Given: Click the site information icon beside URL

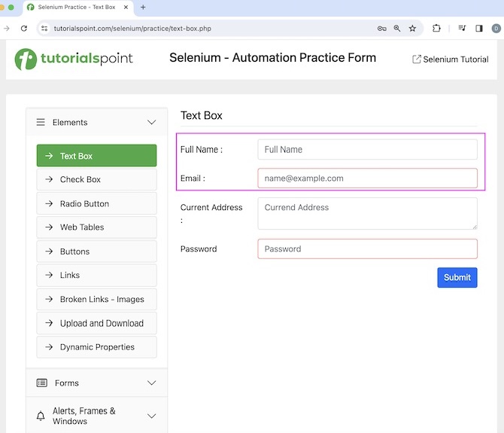Looking at the screenshot, I should point(44,29).
